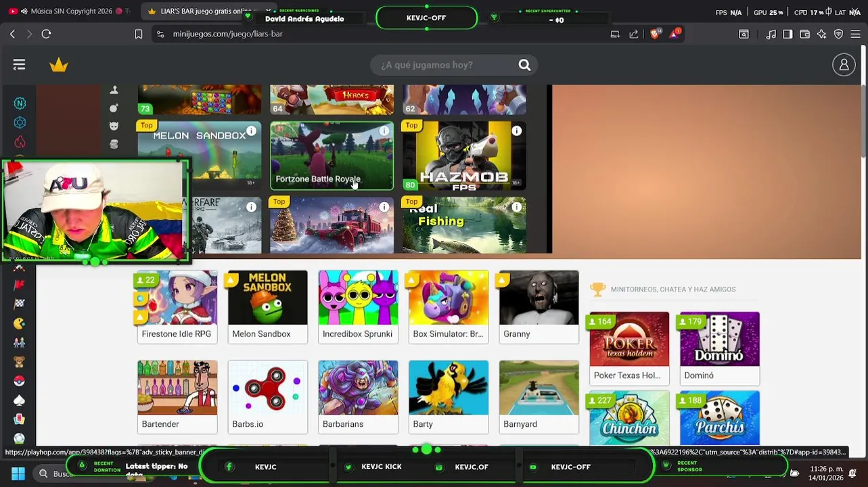The width and height of the screenshot is (868, 487).
Task: Open Barbarians game card
Action: (x=358, y=397)
